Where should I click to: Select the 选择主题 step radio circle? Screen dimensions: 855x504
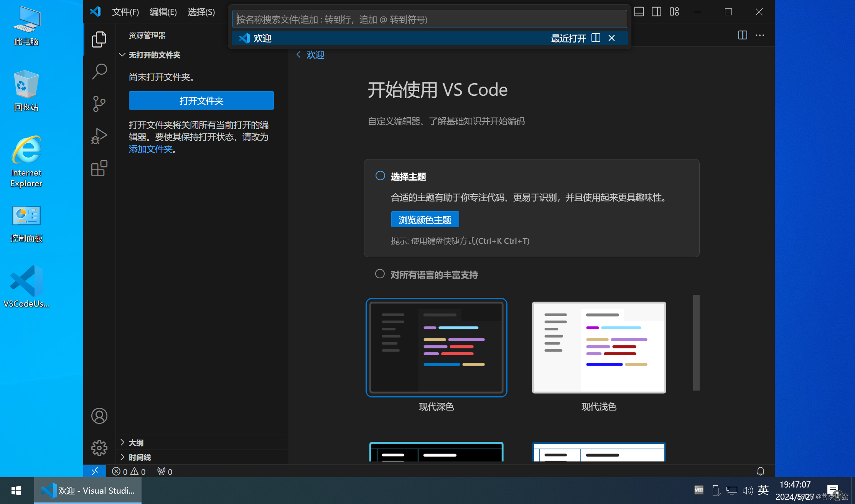[x=380, y=176]
